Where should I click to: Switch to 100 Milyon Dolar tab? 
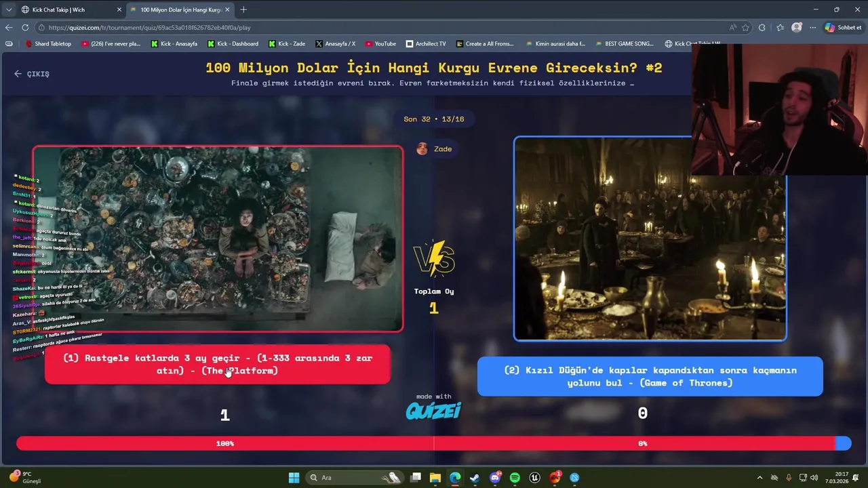[180, 9]
